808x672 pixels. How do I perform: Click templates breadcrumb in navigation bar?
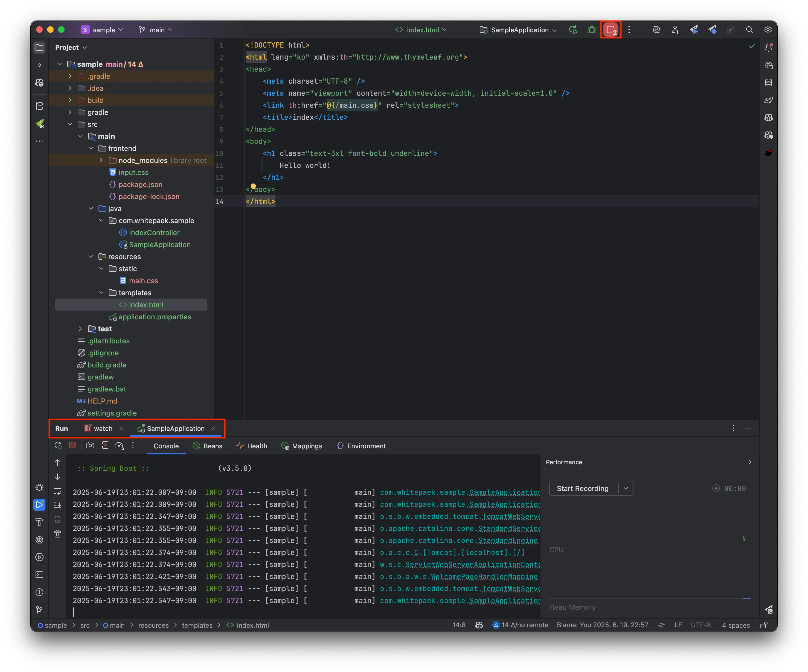point(197,625)
